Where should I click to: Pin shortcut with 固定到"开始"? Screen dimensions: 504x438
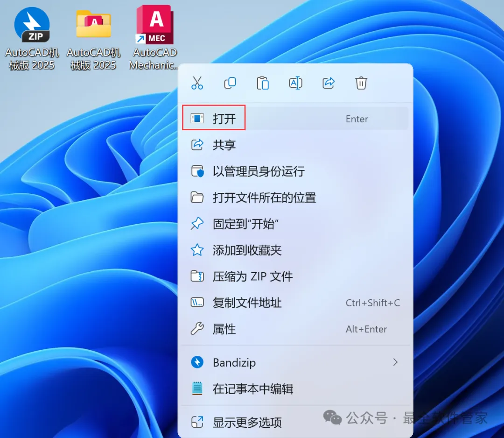pyautogui.click(x=295, y=224)
